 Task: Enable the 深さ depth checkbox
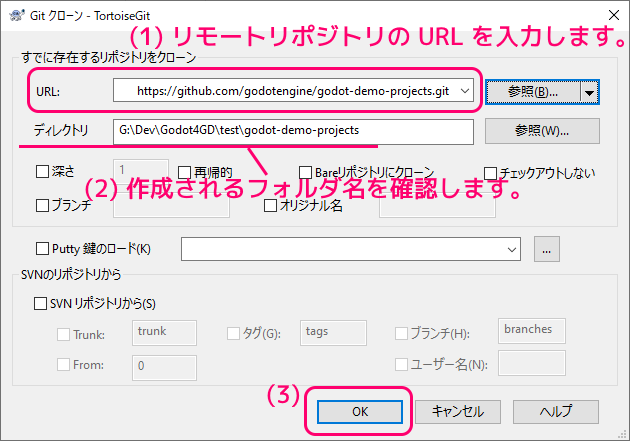click(x=42, y=172)
